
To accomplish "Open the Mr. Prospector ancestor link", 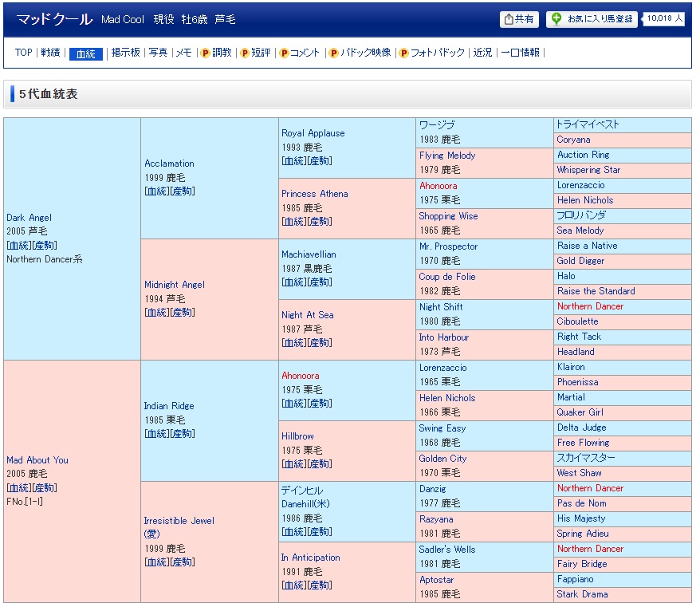I will [448, 246].
